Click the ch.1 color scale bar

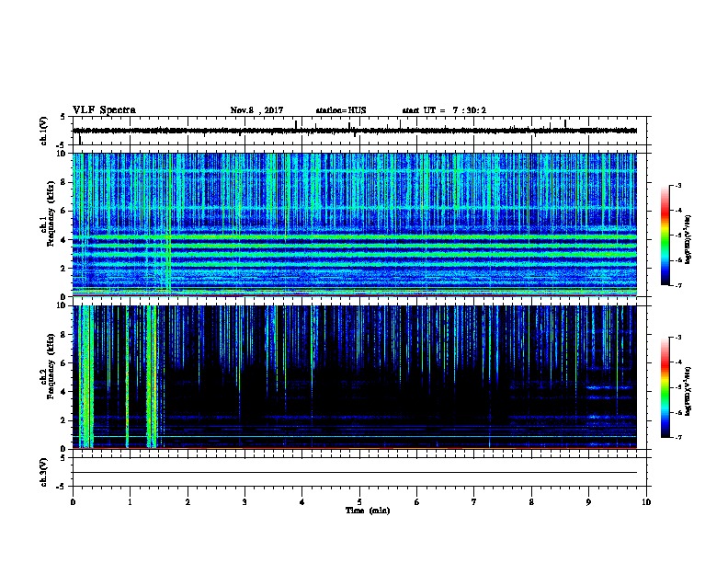click(665, 236)
